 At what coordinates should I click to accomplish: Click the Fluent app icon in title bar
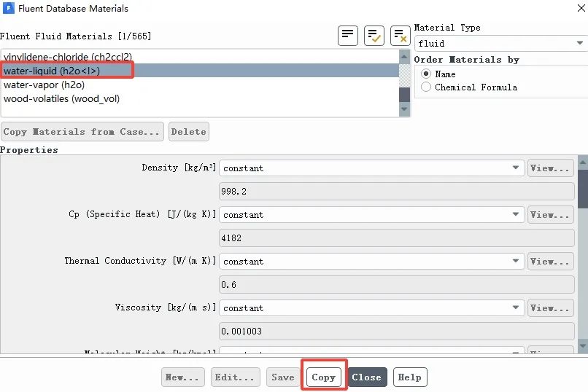click(7, 8)
